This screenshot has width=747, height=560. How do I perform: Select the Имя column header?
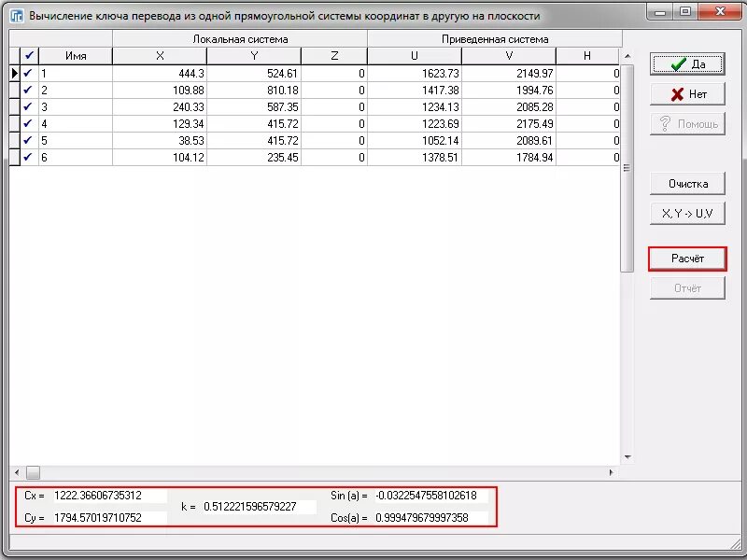tap(76, 56)
